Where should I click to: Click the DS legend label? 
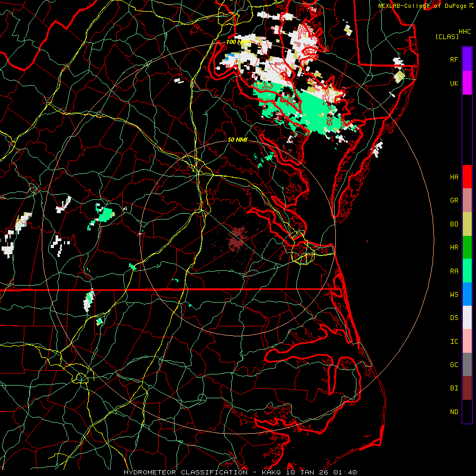pos(454,318)
